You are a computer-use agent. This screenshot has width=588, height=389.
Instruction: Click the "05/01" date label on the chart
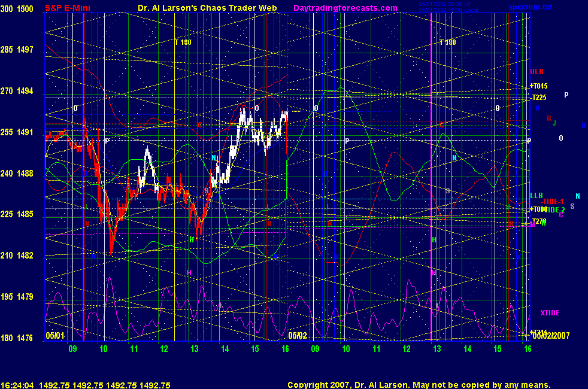pos(55,335)
